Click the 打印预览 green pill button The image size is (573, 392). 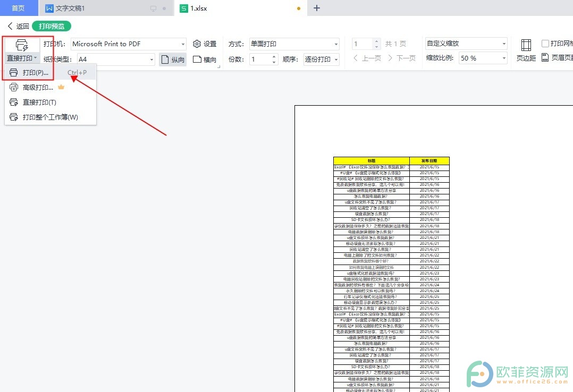[52, 27]
